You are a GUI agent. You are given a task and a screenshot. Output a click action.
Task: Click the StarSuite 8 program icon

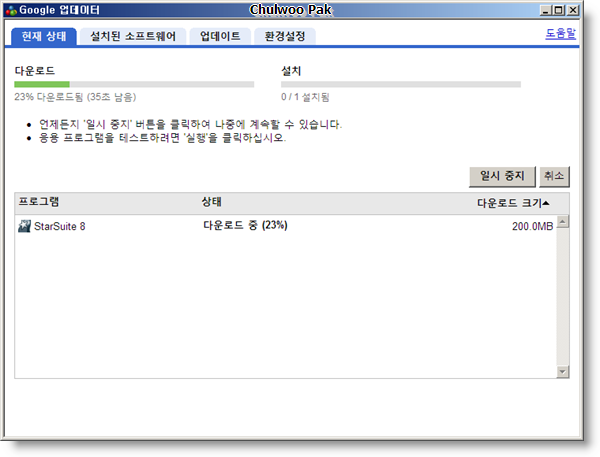pos(24,226)
